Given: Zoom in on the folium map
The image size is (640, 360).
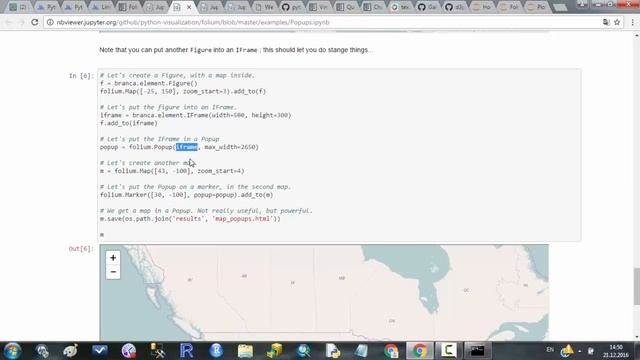Looking at the screenshot, I should [113, 258].
